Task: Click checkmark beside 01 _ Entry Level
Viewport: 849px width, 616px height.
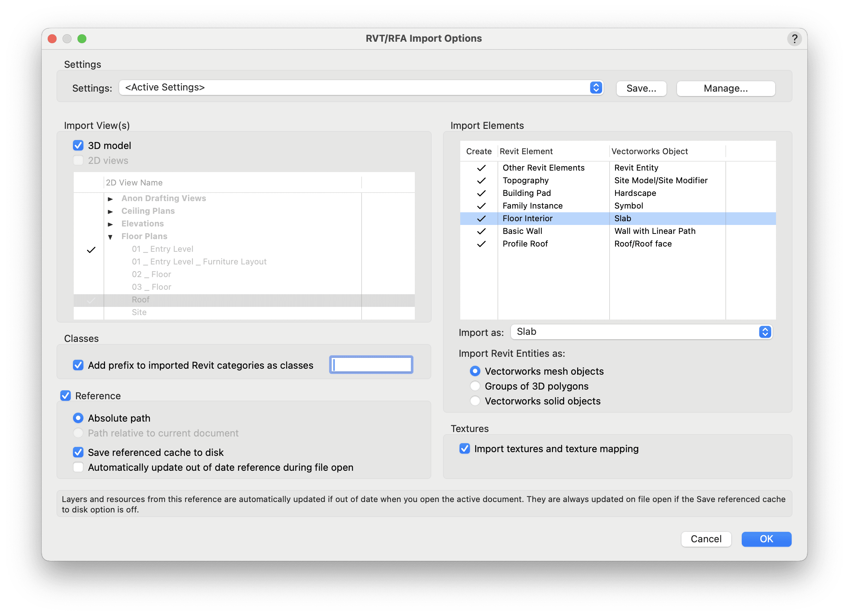Action: click(x=91, y=250)
